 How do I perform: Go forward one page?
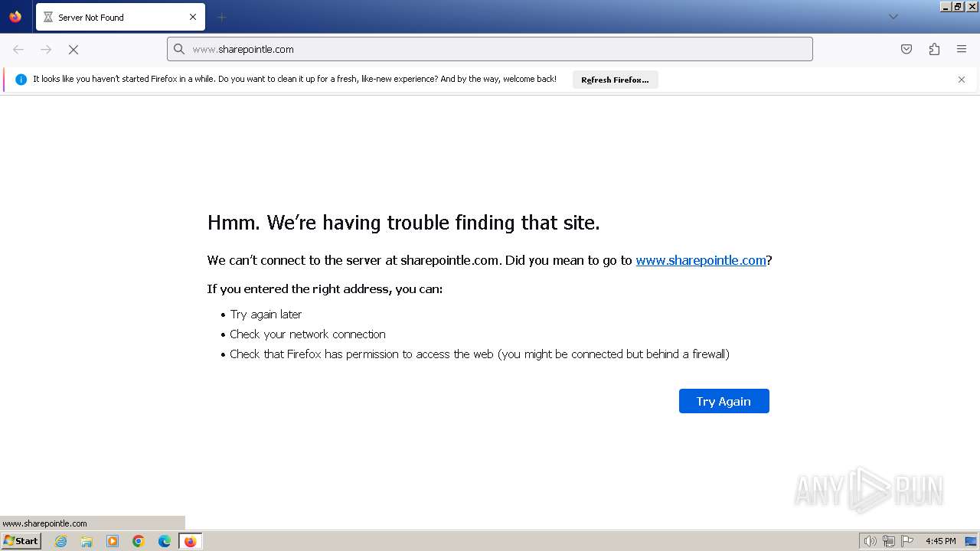coord(46,49)
